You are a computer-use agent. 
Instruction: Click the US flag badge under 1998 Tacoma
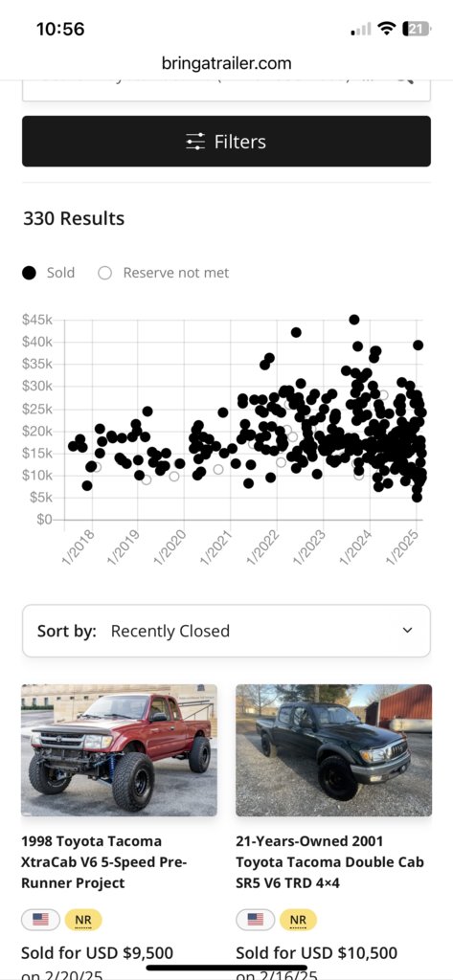(x=40, y=920)
